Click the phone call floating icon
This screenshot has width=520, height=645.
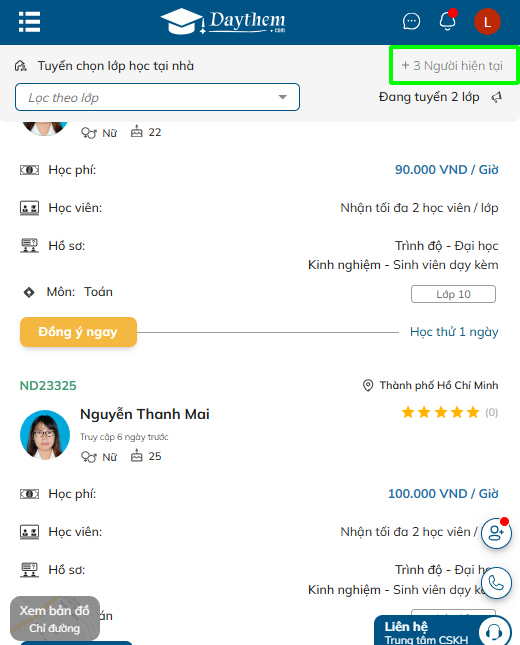pyautogui.click(x=496, y=583)
